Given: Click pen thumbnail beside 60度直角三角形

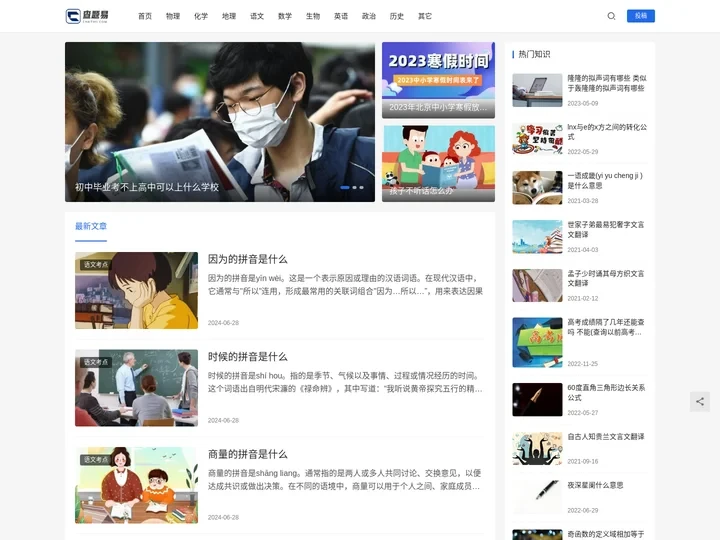Looking at the screenshot, I should tap(537, 399).
